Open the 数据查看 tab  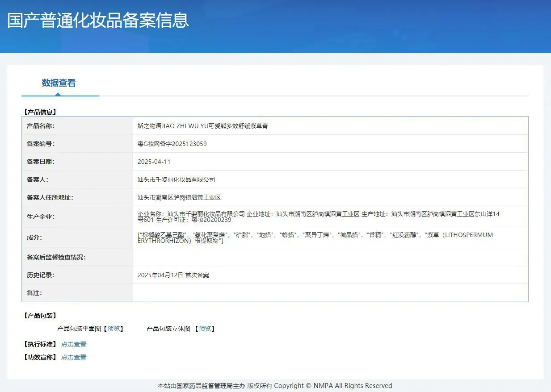click(x=59, y=83)
